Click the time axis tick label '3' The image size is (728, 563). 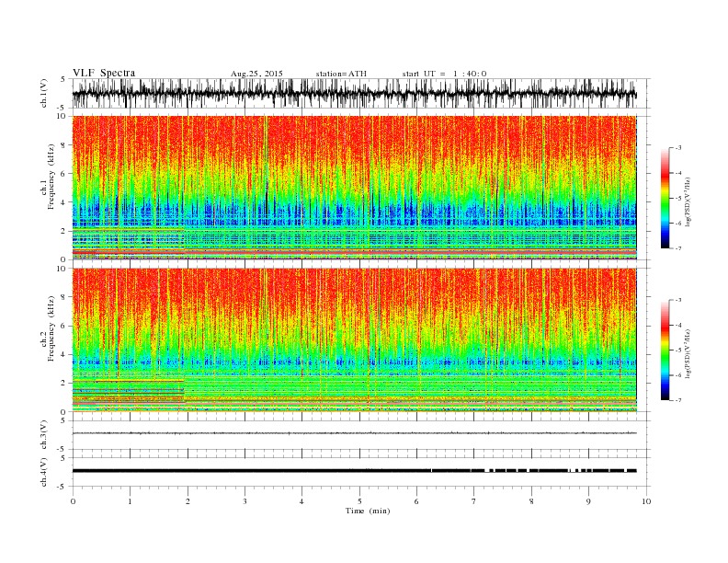[245, 501]
